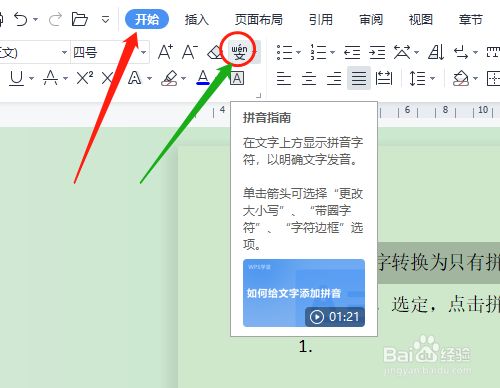Open the 引用 tab
This screenshot has width=500, height=388.
pos(321,20)
